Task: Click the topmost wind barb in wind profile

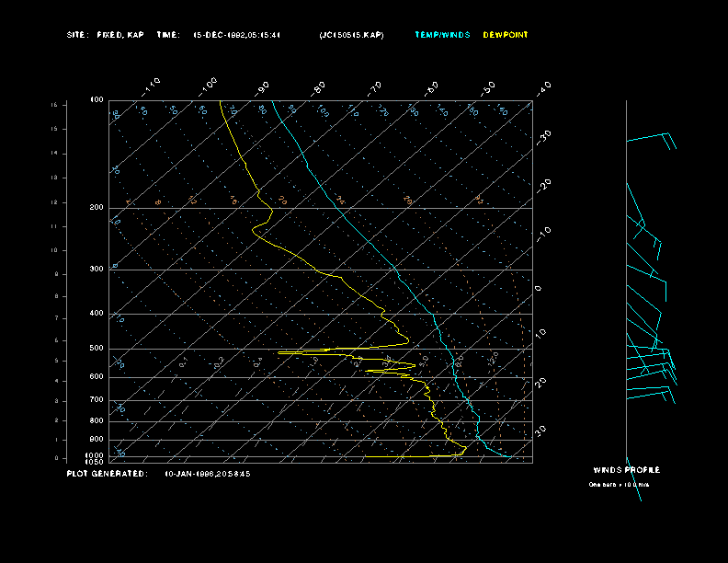Action: click(651, 139)
